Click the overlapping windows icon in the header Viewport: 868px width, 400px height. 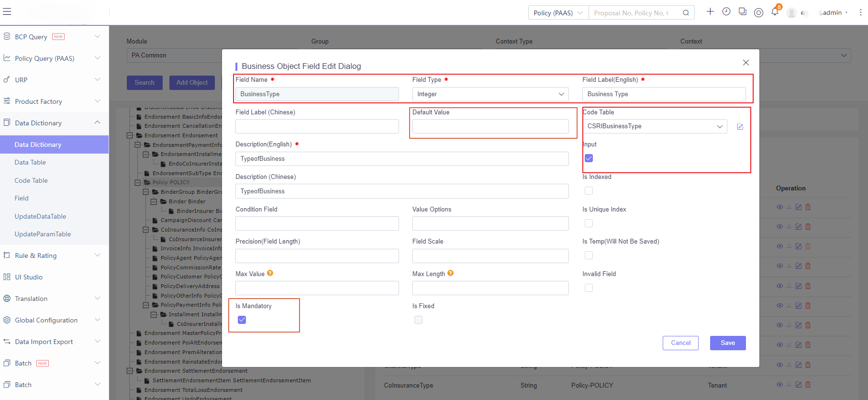742,11
